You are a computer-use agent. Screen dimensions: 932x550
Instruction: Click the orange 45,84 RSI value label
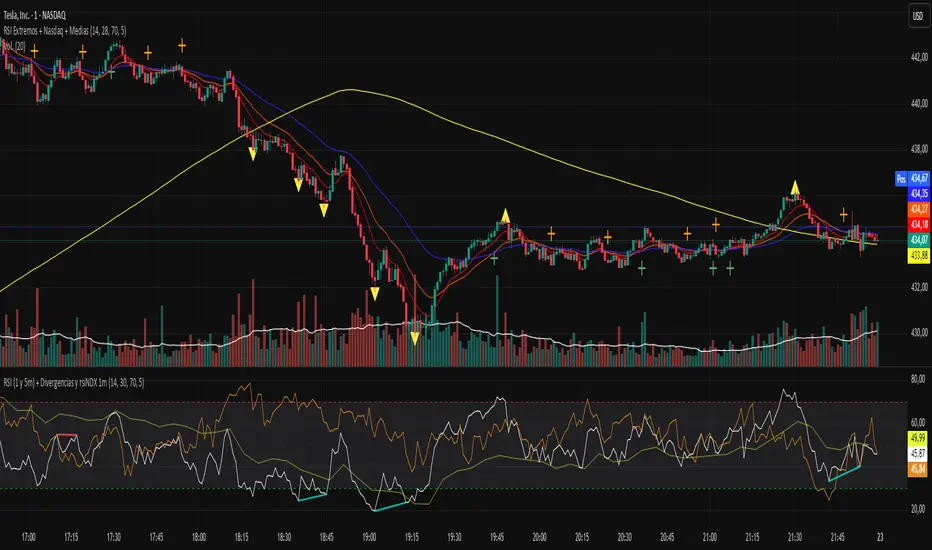pos(918,469)
